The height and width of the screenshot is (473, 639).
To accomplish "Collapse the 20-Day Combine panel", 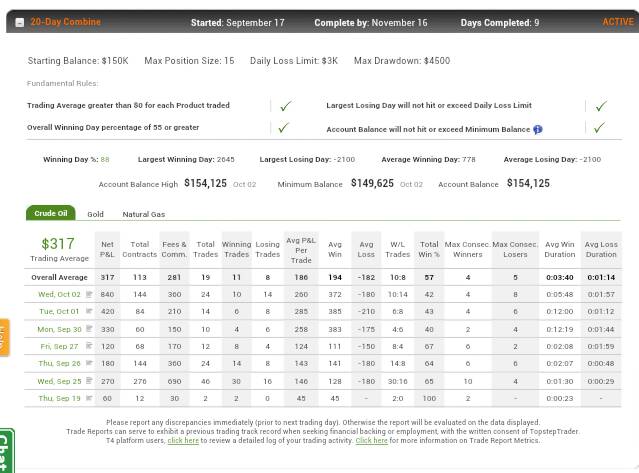I will [x=20, y=23].
